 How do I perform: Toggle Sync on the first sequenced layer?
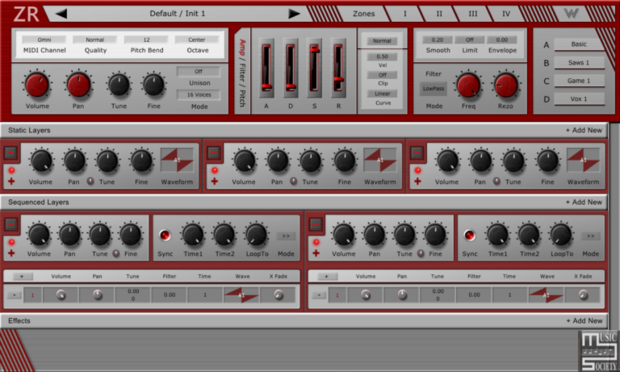(x=164, y=235)
